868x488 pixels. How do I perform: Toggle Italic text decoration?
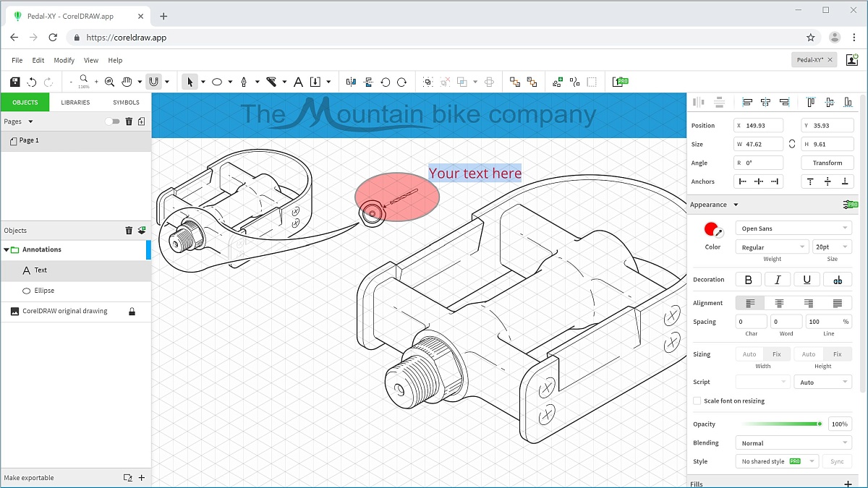coord(778,280)
